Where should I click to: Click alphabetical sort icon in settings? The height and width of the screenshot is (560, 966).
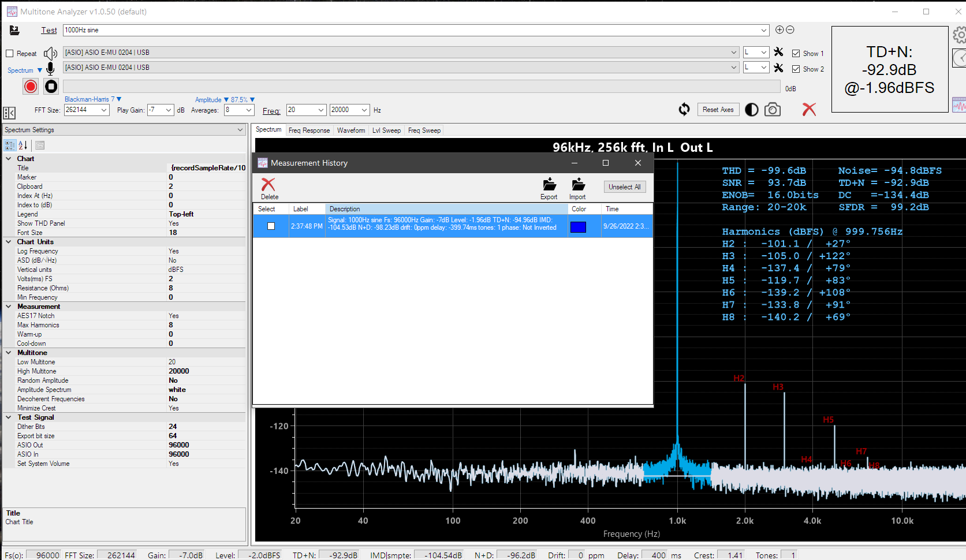point(23,145)
